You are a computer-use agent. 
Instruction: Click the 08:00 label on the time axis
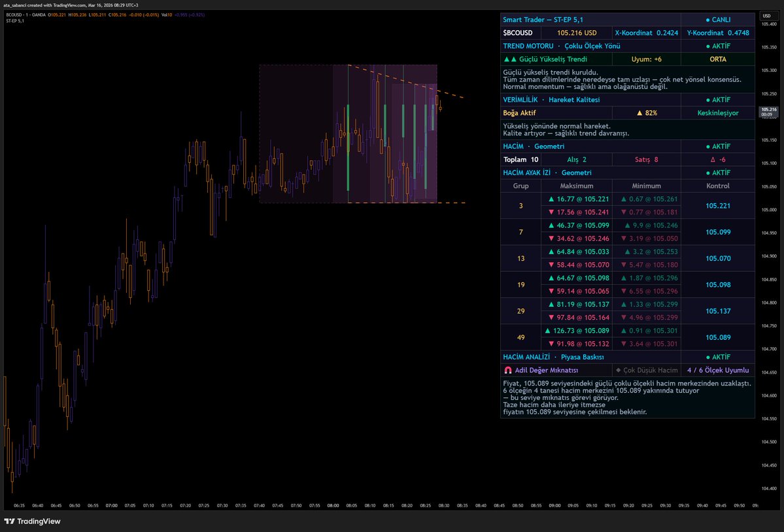coord(333,505)
